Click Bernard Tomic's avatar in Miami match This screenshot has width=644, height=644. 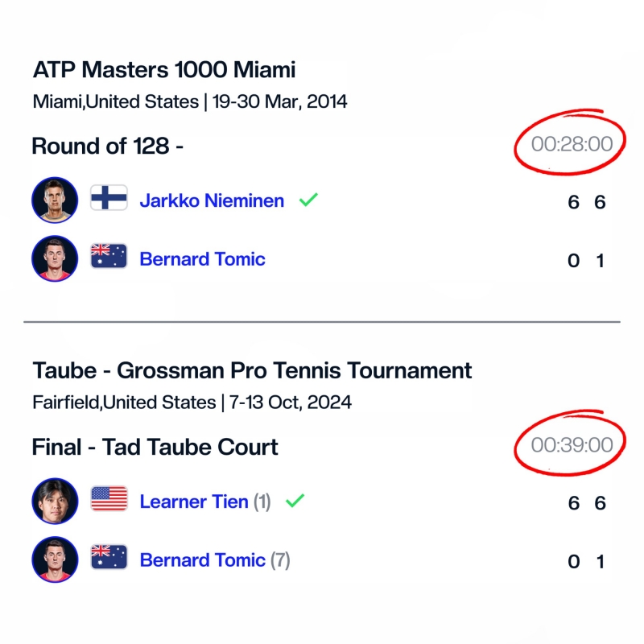click(x=55, y=258)
